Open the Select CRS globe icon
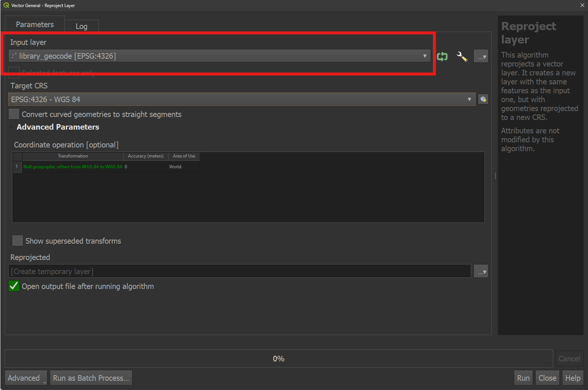Viewport: 588px width, 390px height. [483, 99]
